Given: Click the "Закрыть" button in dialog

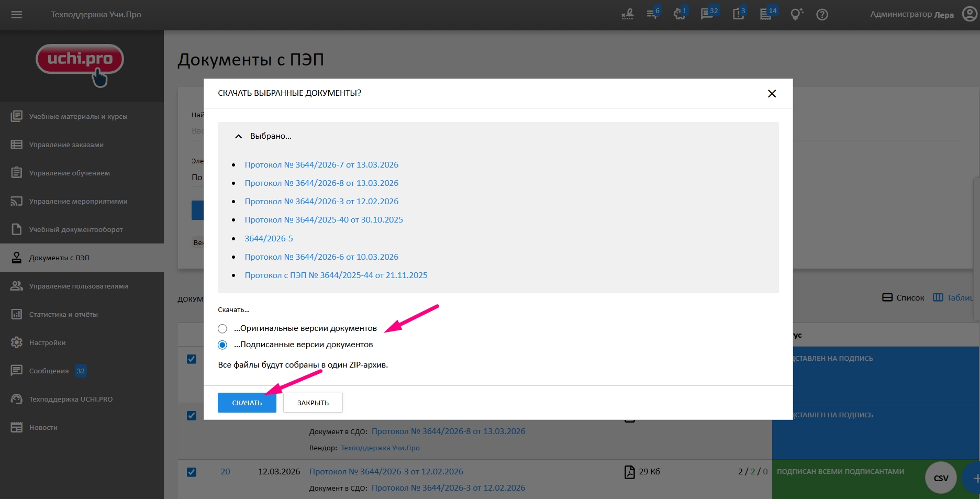Looking at the screenshot, I should click(313, 403).
